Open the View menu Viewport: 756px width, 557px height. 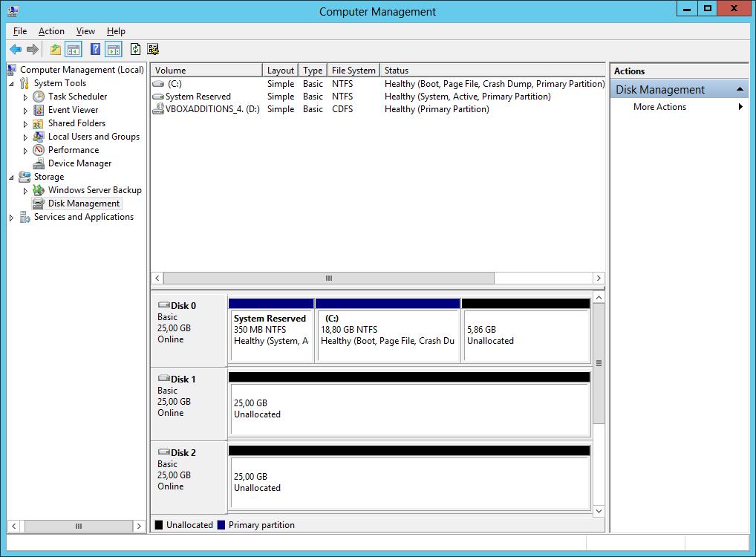pyautogui.click(x=85, y=31)
